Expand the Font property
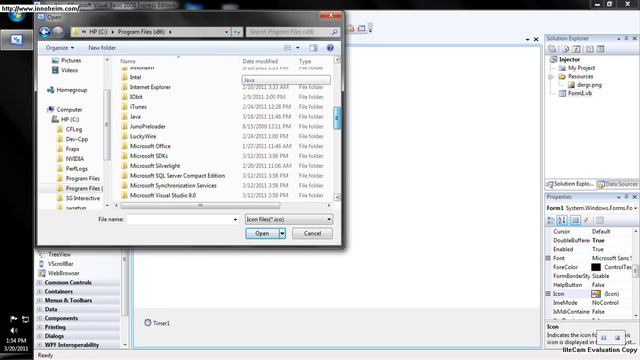Viewport: 640px width, 360px height. coord(548,258)
